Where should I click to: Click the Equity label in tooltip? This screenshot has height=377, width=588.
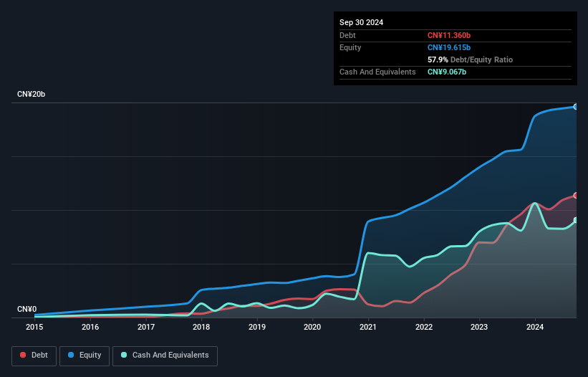350,47
